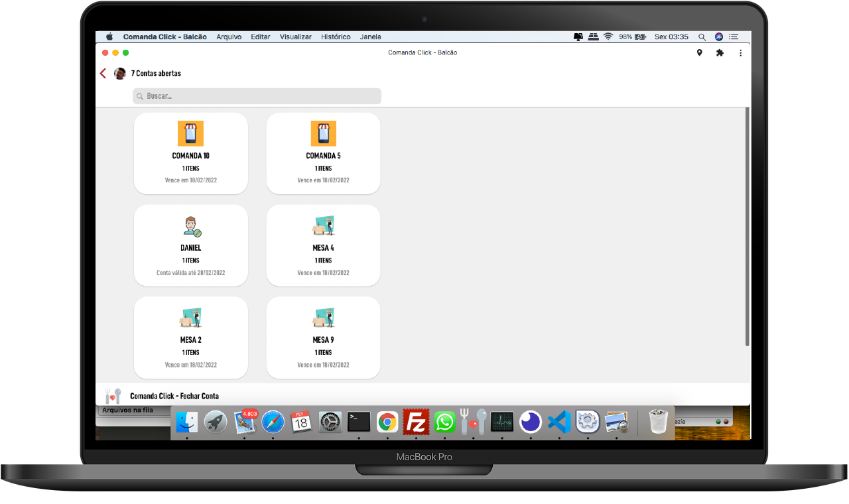Viewport: 849px width, 504px height.
Task: Open the Histórico menu
Action: coord(336,37)
